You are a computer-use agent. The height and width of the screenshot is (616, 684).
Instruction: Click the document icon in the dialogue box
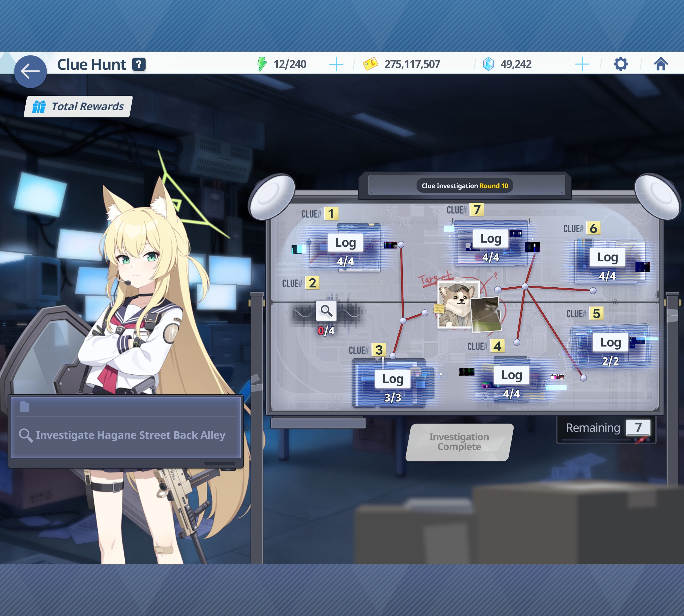[24, 407]
